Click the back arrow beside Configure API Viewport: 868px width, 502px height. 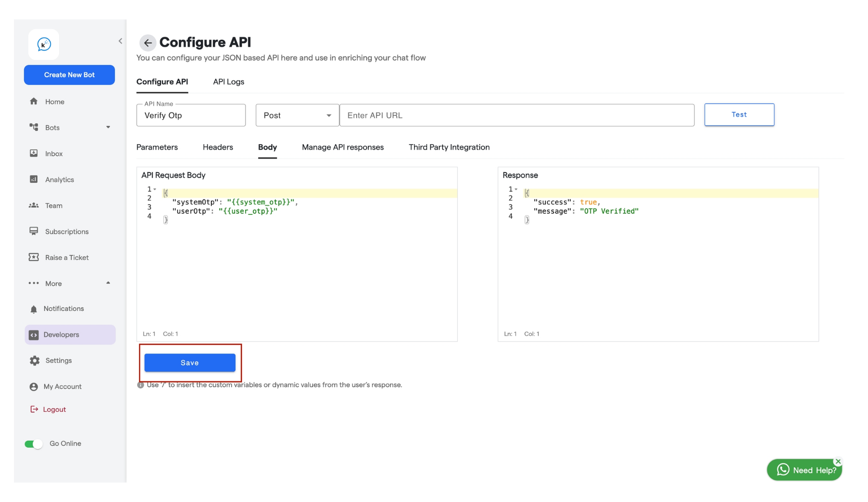147,43
